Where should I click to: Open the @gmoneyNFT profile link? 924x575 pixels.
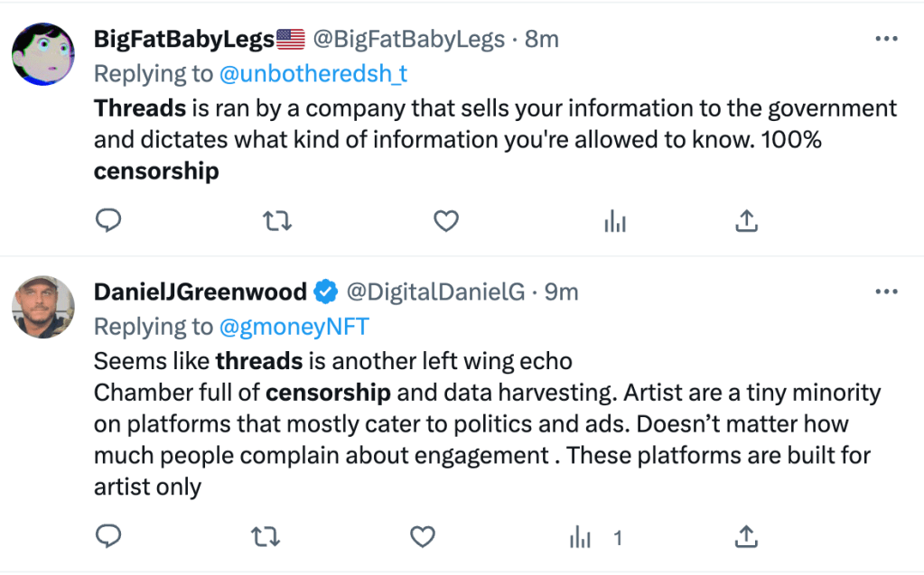[x=292, y=326]
